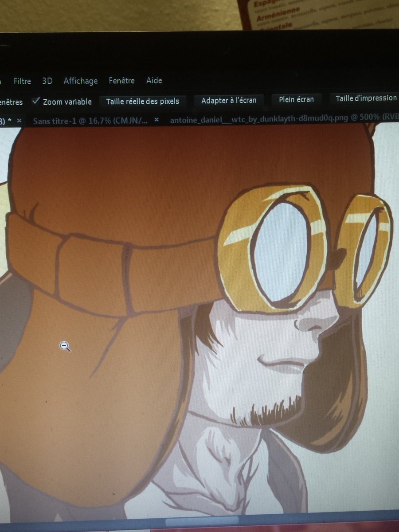Open the Fenêtre menu
Screen dimensions: 399x532
pyautogui.click(x=121, y=81)
